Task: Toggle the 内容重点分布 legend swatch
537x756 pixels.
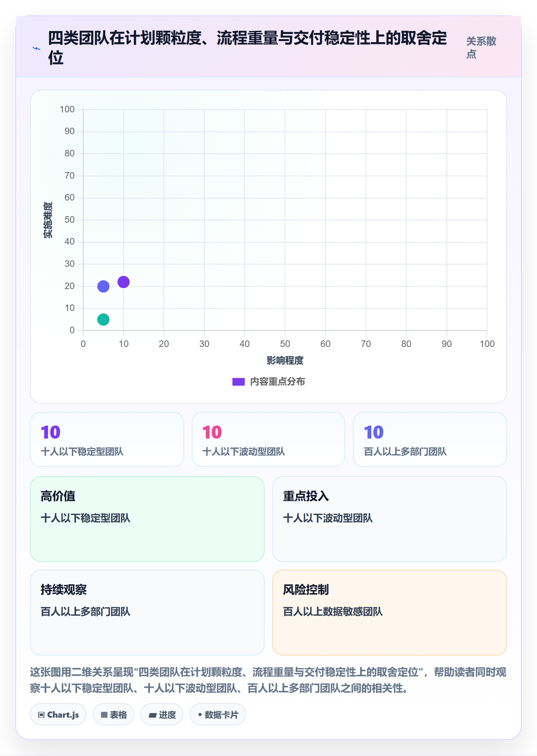Action: point(238,382)
